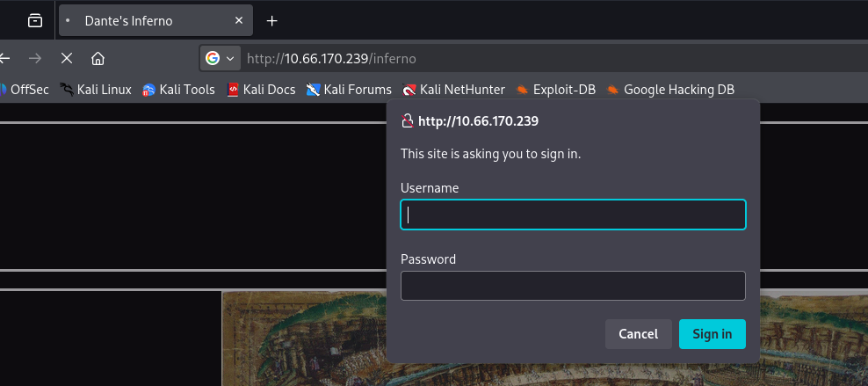Click the insecure connection lock icon

(407, 121)
